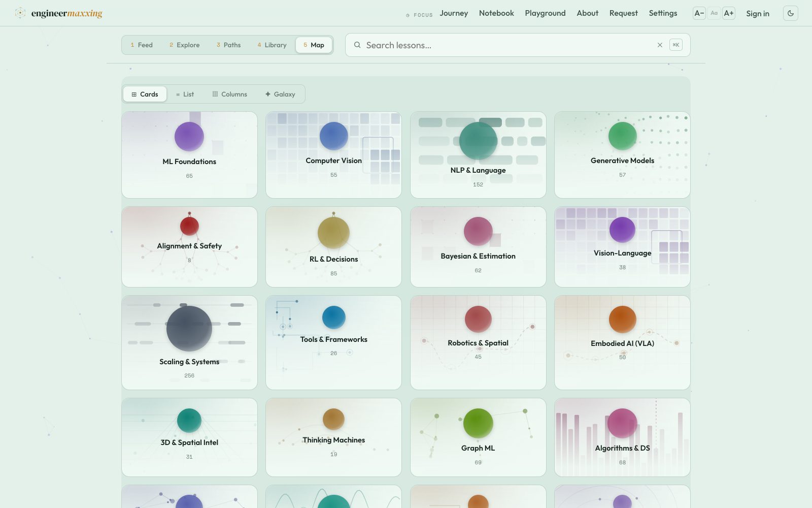Select the Map tab
This screenshot has height=508, width=812.
tap(314, 45)
